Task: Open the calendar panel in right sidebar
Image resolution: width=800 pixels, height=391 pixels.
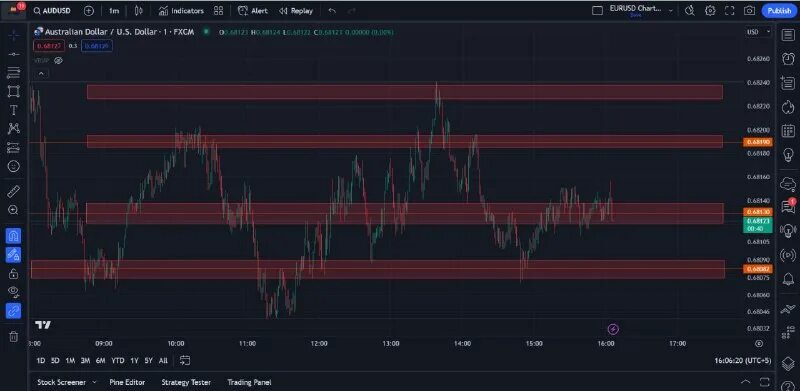Action: coord(788,131)
